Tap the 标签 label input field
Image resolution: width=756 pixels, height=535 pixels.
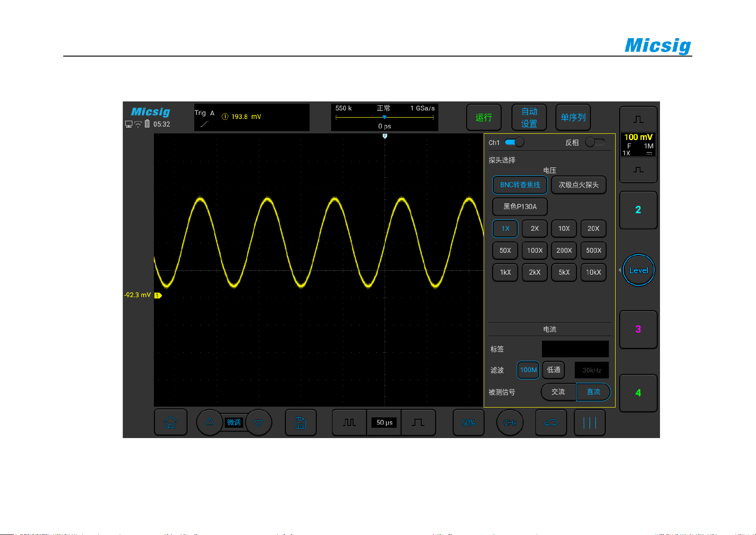[575, 349]
